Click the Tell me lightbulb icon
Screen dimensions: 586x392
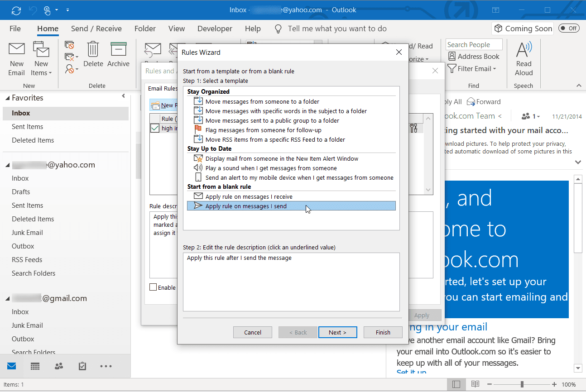pos(279,29)
